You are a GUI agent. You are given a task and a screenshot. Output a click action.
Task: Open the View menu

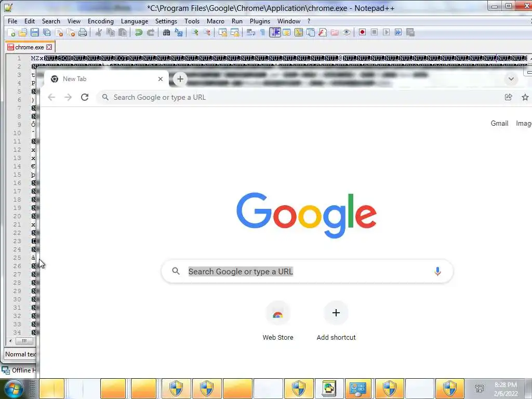(x=74, y=21)
